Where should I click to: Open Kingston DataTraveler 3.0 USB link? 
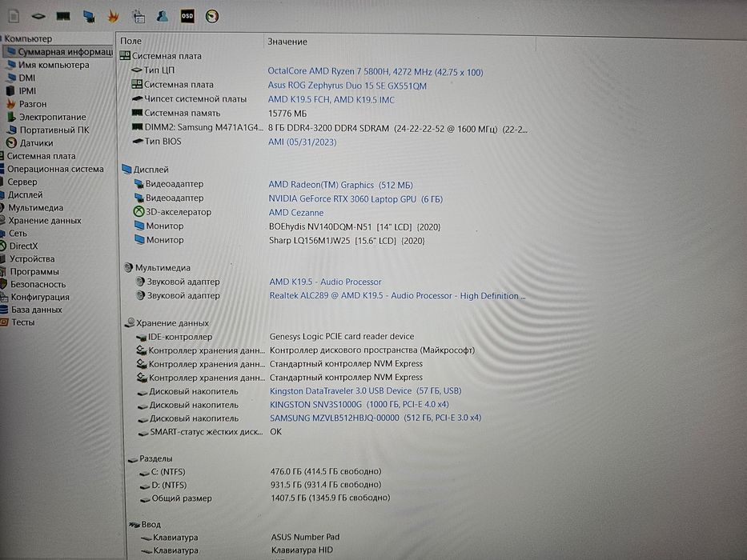[x=365, y=390]
